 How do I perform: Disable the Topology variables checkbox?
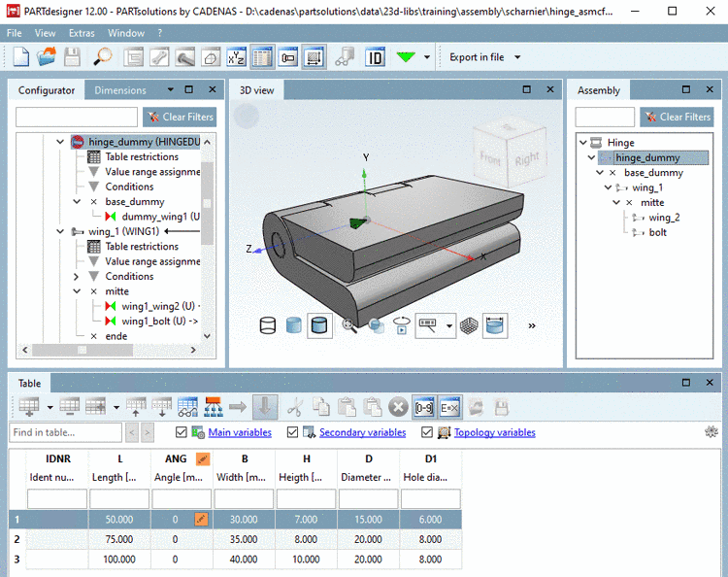[428, 432]
